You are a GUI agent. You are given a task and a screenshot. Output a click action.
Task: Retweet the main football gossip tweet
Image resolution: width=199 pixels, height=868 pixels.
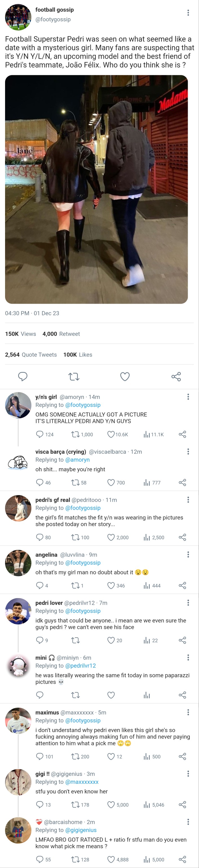(74, 376)
